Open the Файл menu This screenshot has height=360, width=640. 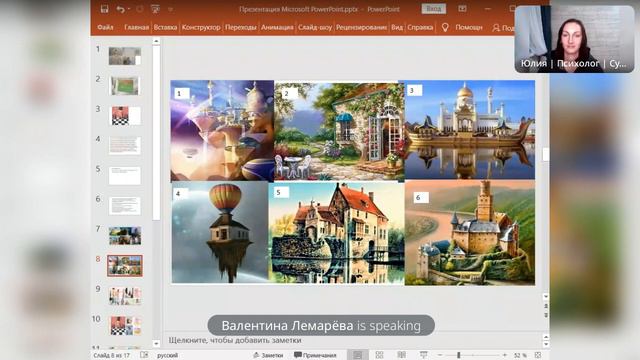[x=105, y=27]
